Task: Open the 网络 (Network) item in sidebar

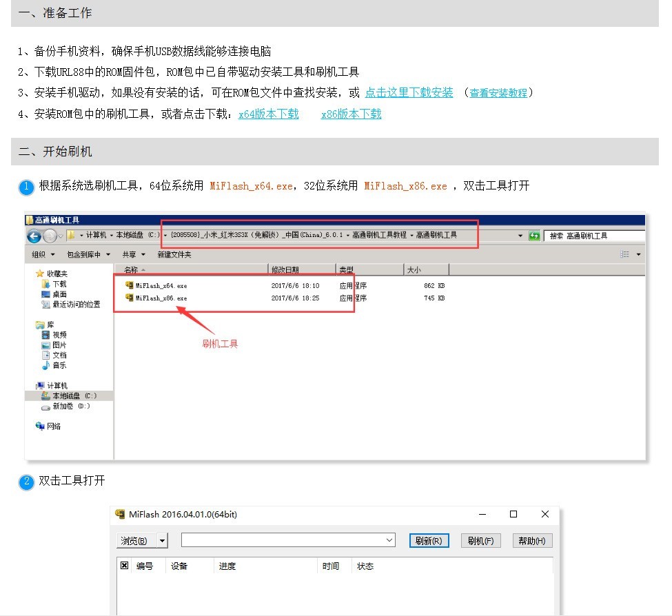Action: tap(54, 426)
